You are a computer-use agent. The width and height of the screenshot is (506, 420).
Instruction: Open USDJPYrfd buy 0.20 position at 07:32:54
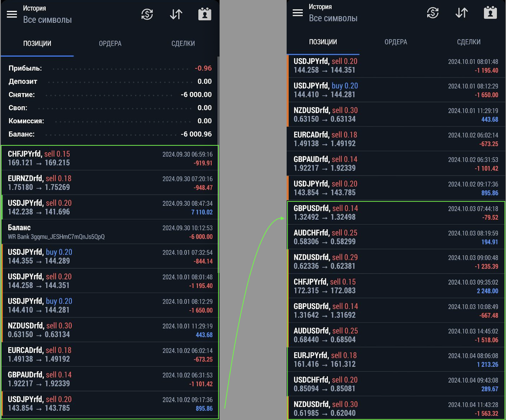[110, 256]
